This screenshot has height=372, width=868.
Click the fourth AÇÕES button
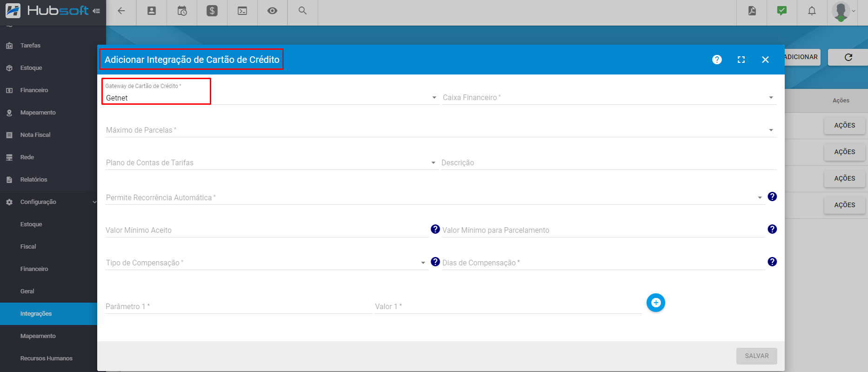(845, 205)
